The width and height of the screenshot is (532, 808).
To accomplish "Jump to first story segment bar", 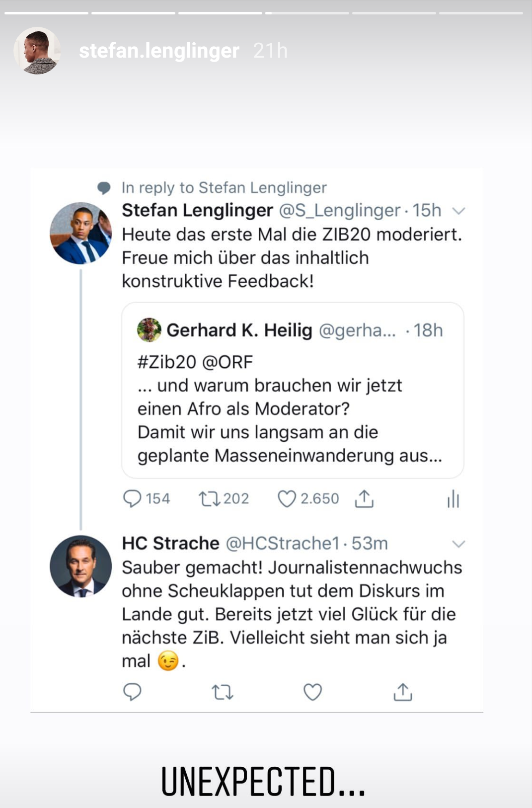I will click(x=46, y=13).
